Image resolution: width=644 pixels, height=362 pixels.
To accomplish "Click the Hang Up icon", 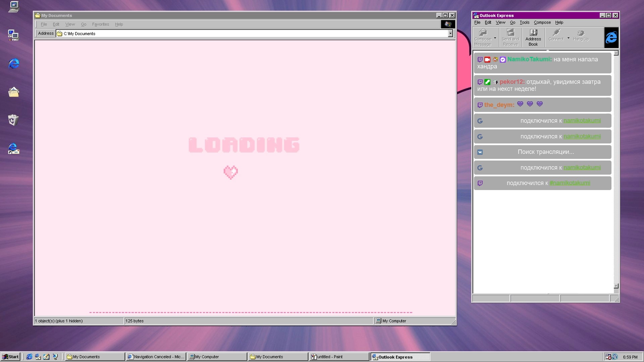I will pyautogui.click(x=581, y=35).
